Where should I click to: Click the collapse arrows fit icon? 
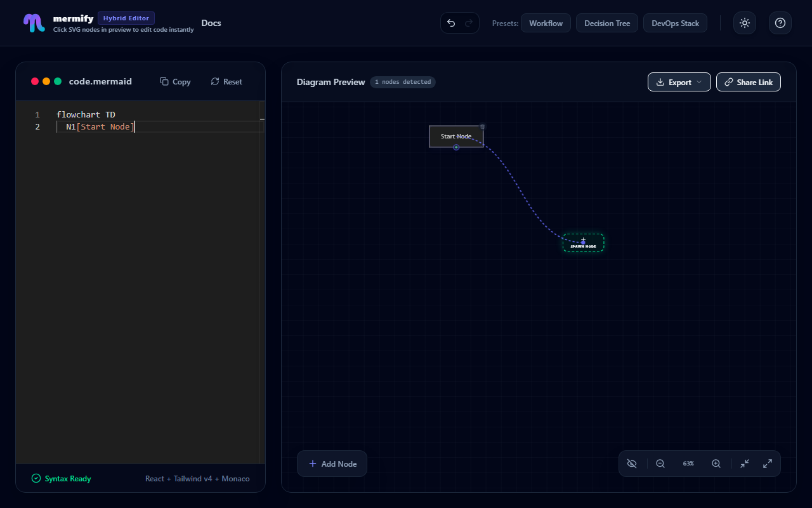745,464
